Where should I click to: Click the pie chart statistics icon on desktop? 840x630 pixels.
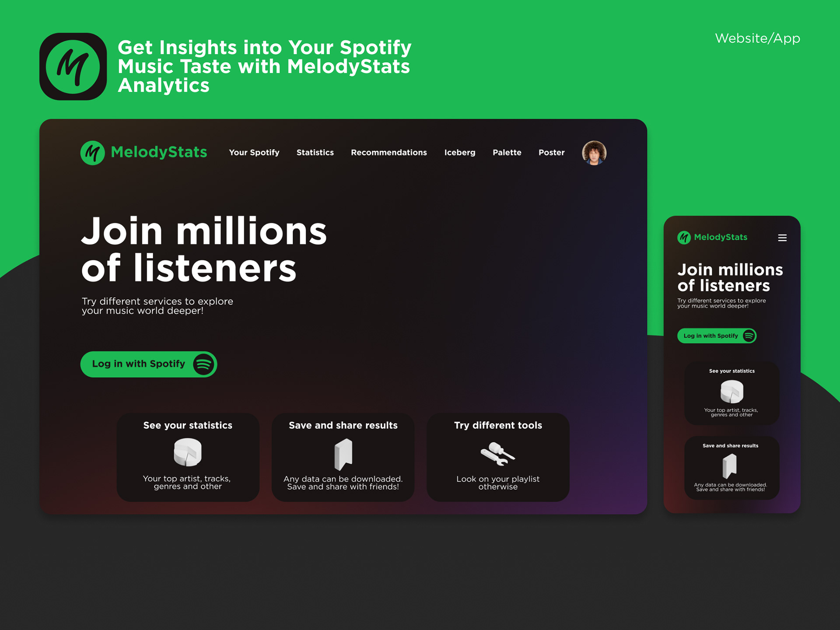(188, 452)
